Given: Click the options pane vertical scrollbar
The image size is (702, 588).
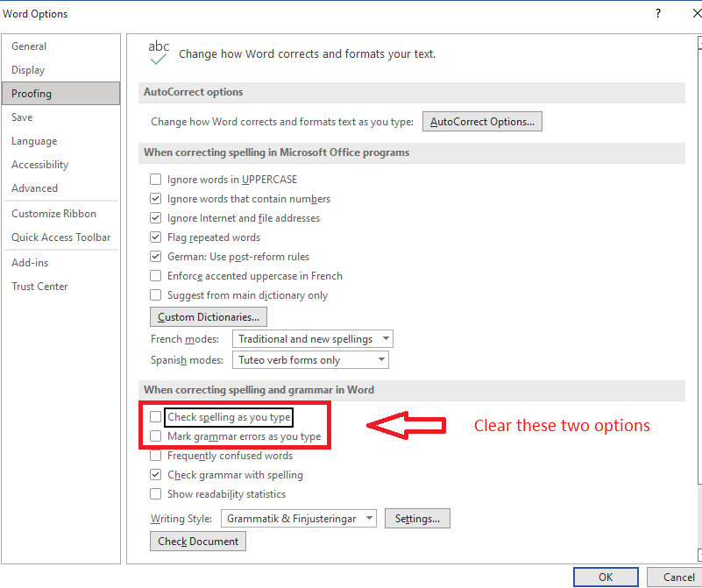Looking at the screenshot, I should (699, 300).
